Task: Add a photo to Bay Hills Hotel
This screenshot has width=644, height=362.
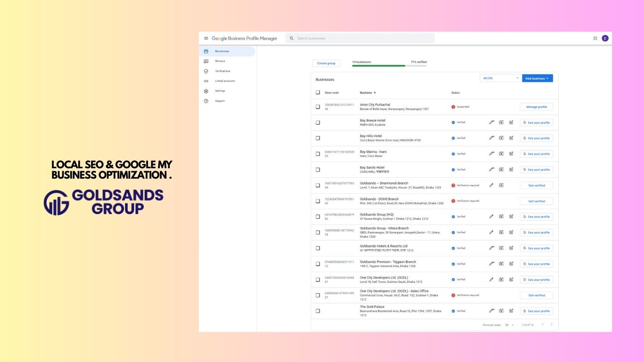Action: [x=501, y=138]
